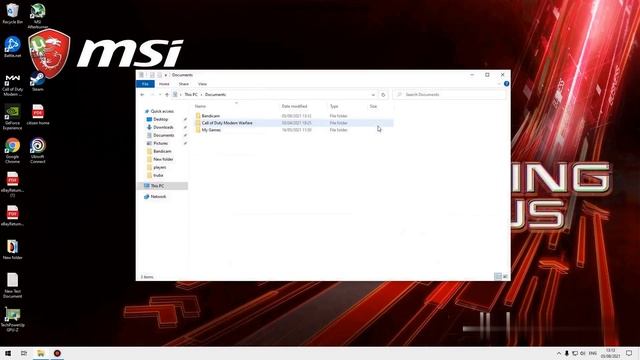Select This PC in navigation pane
Image resolution: width=640 pixels, height=360 pixels.
pos(157,186)
